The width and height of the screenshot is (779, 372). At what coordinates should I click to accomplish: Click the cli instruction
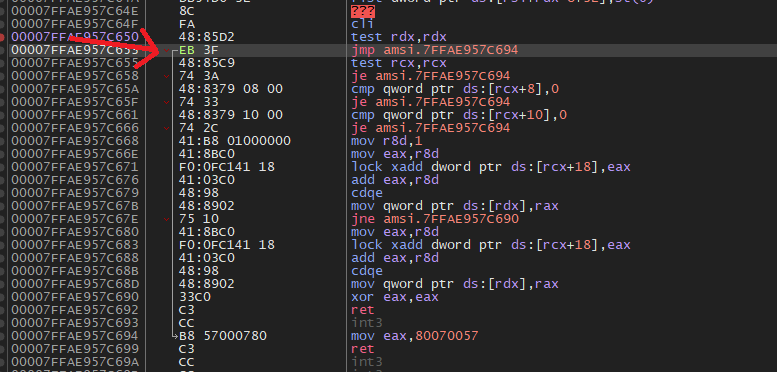click(363, 24)
